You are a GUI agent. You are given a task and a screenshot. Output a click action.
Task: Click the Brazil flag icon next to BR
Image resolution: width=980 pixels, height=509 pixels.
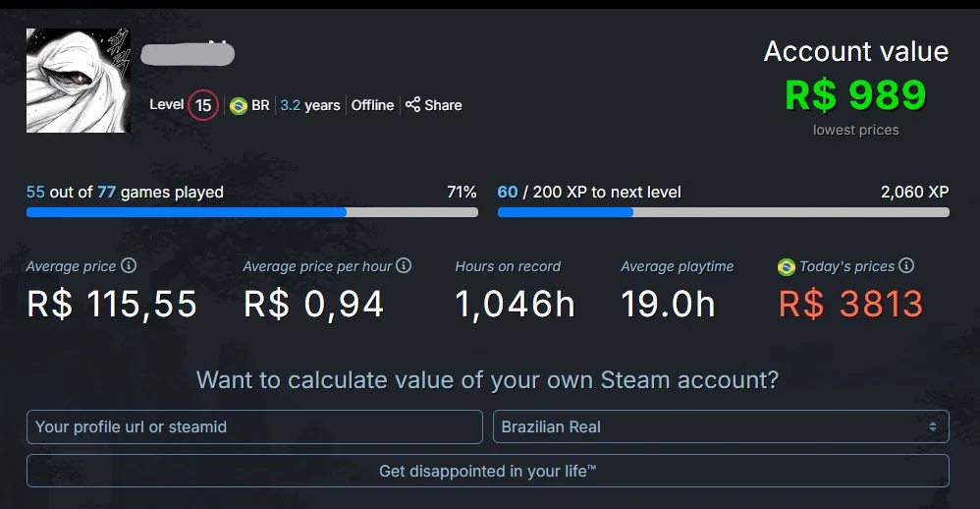238,106
